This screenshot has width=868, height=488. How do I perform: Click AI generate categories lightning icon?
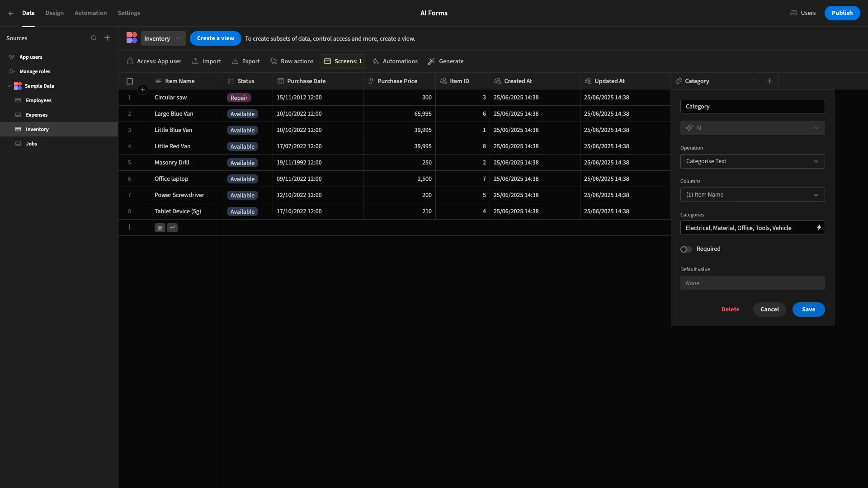[819, 228]
